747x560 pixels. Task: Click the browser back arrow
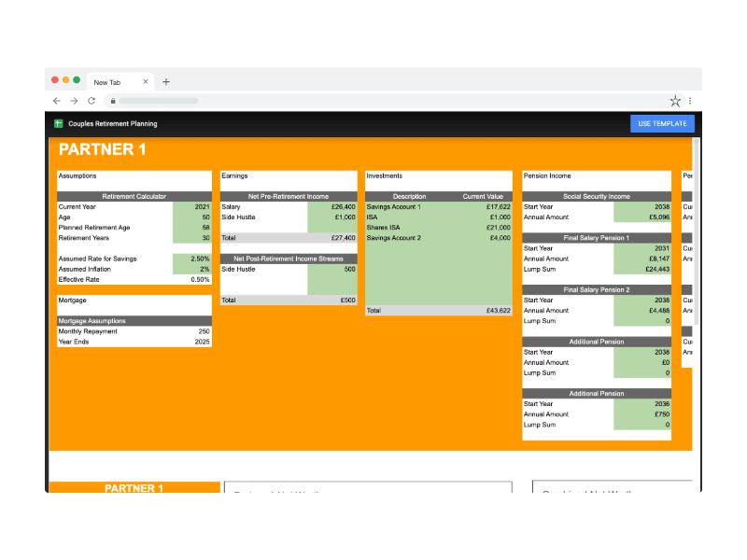57,101
